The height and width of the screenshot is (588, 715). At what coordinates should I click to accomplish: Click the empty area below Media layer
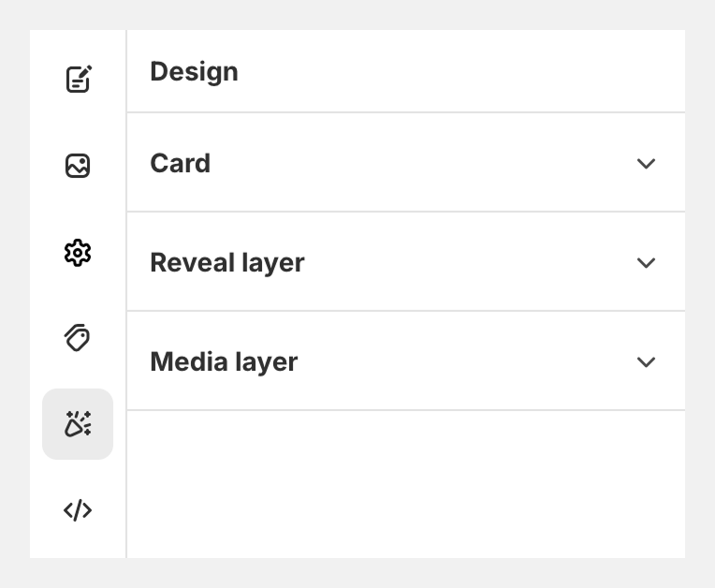click(x=405, y=482)
